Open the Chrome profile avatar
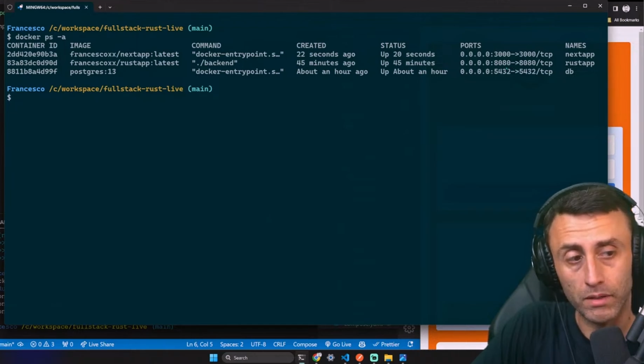The height and width of the screenshot is (364, 644). pos(626,8)
